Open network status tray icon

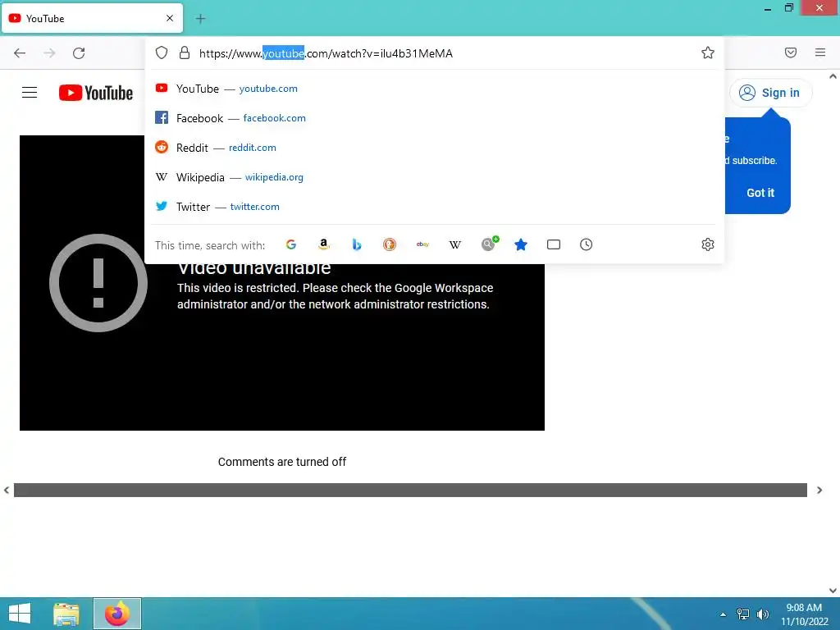point(743,614)
